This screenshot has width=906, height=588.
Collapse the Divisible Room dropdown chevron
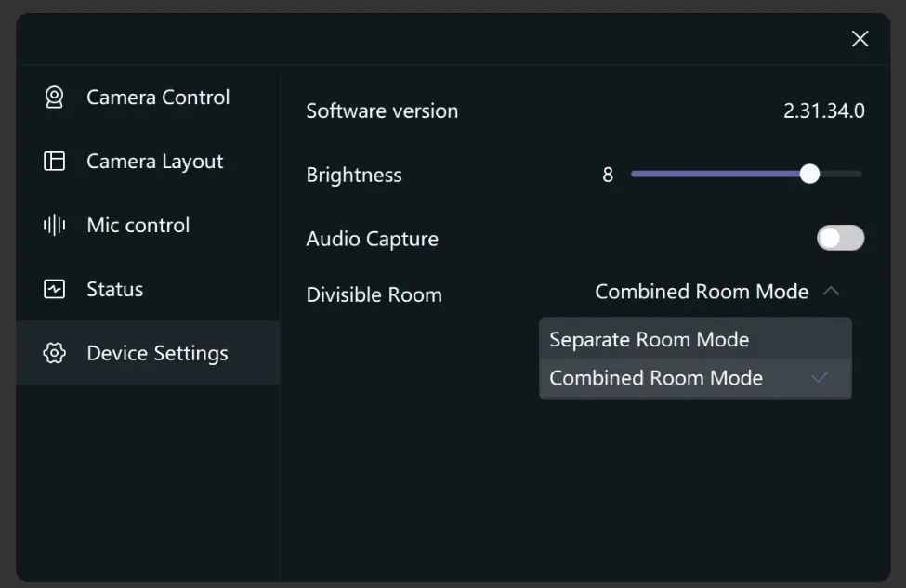click(831, 291)
